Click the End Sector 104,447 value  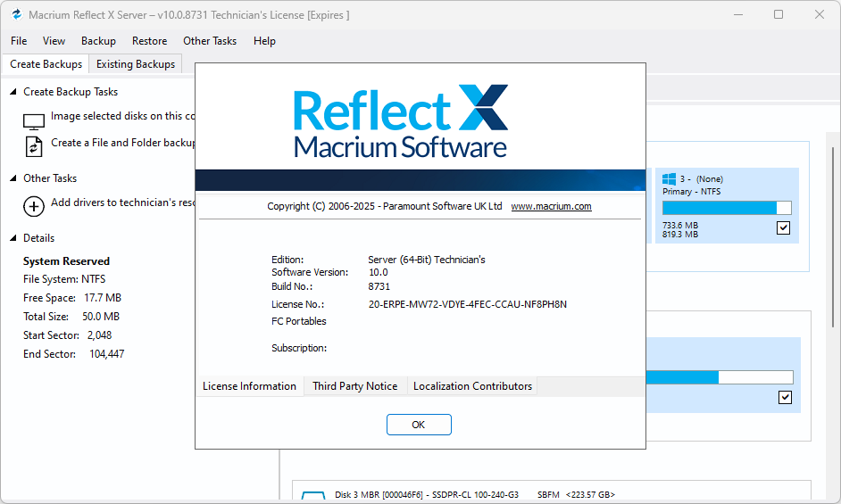[x=107, y=354]
